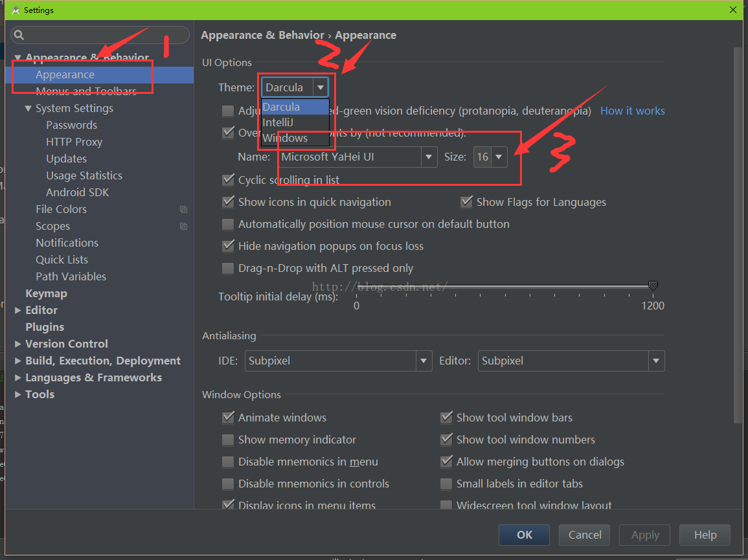Click the tooltip delay slider handle
The image size is (748, 560).
[653, 286]
